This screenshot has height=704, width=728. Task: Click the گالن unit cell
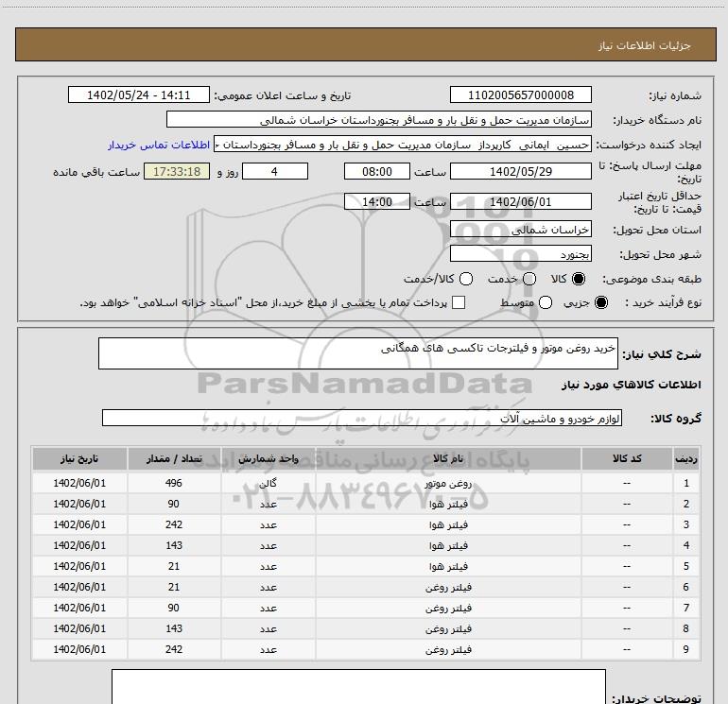[269, 483]
